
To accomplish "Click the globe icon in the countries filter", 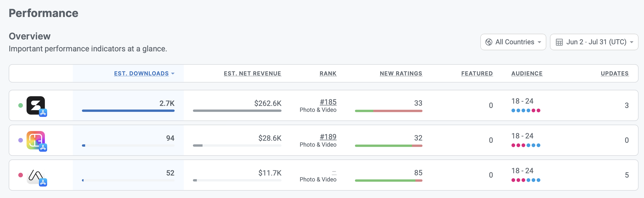I will [489, 42].
